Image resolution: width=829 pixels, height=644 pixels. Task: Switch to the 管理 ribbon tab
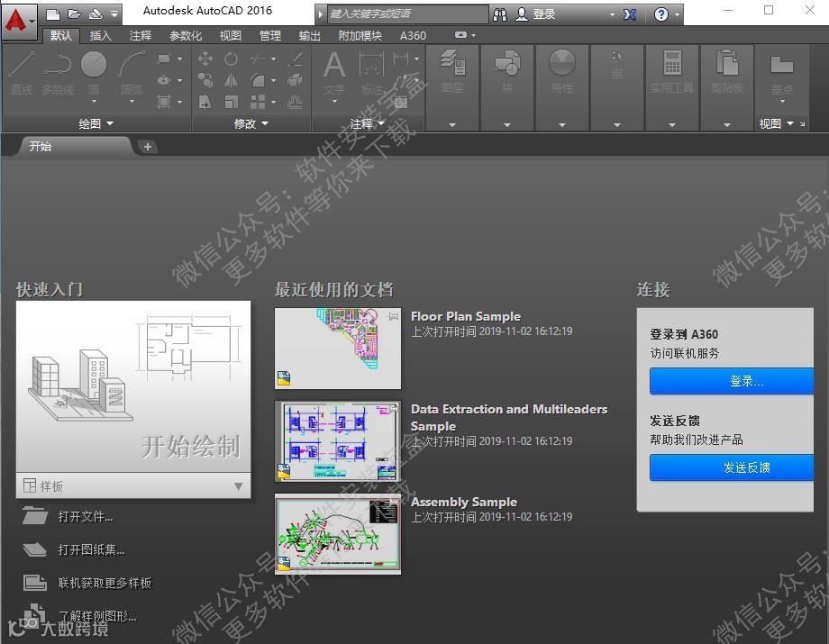270,35
